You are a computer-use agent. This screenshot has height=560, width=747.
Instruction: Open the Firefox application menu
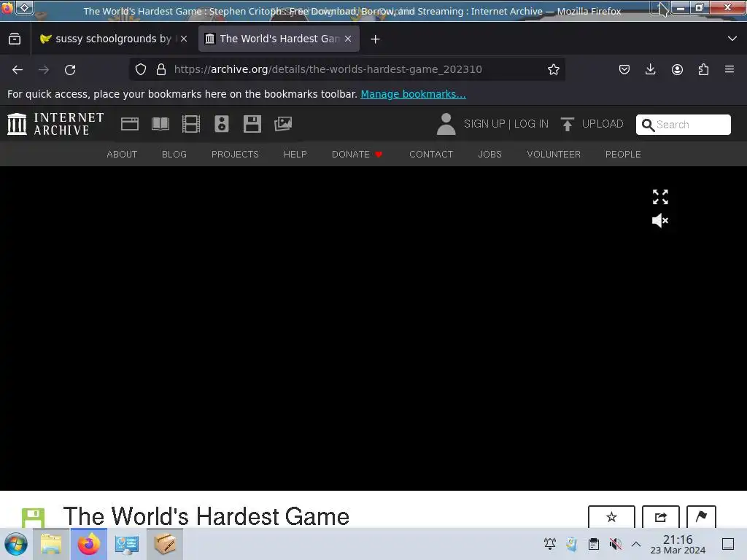click(x=729, y=69)
